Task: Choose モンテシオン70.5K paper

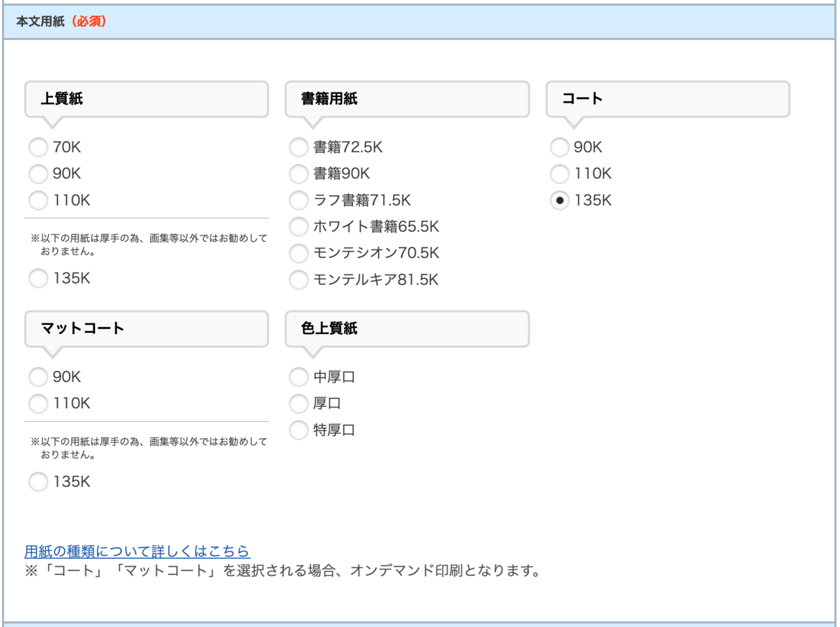Action: pyautogui.click(x=298, y=253)
